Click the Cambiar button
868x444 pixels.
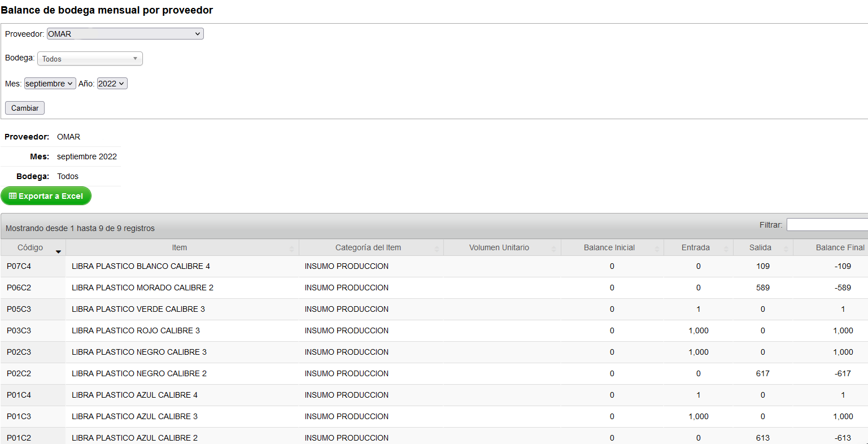25,108
